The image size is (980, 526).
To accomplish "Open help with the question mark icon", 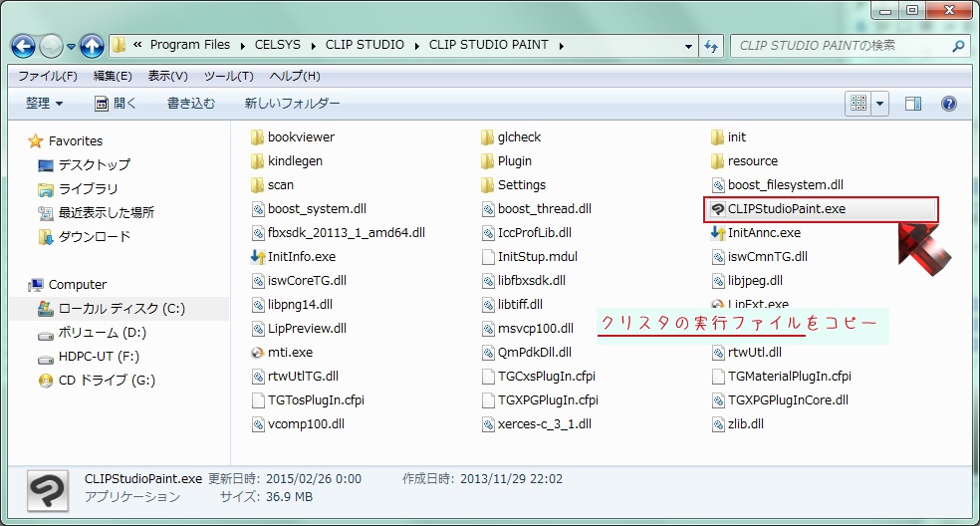I will tap(949, 104).
